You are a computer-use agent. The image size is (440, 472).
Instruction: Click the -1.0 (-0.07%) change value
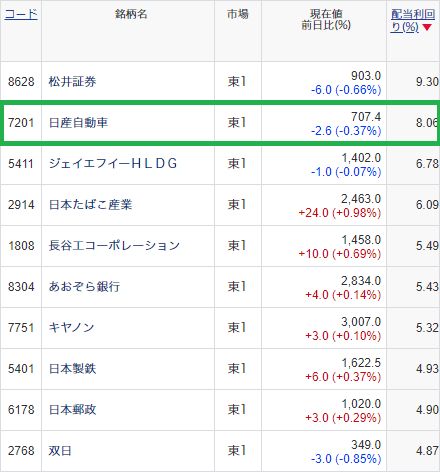coord(346,172)
